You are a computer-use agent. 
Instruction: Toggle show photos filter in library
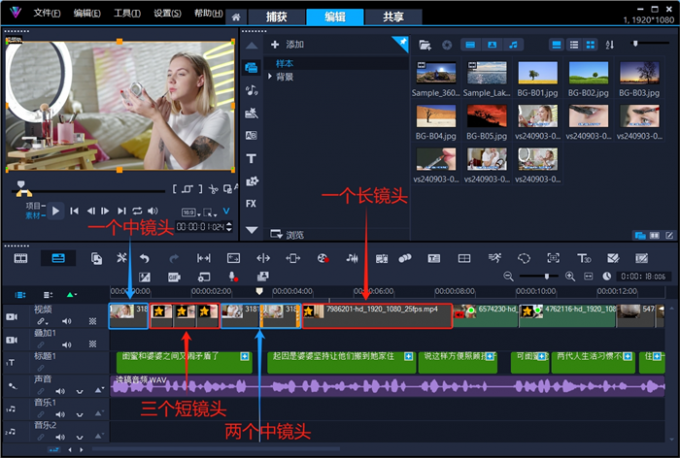(x=492, y=45)
